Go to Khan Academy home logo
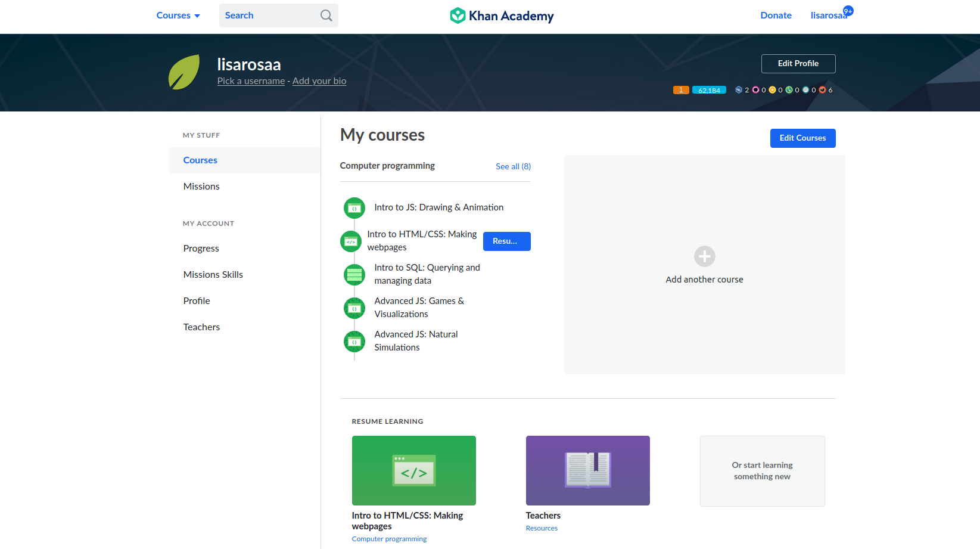980x549 pixels. tap(502, 15)
